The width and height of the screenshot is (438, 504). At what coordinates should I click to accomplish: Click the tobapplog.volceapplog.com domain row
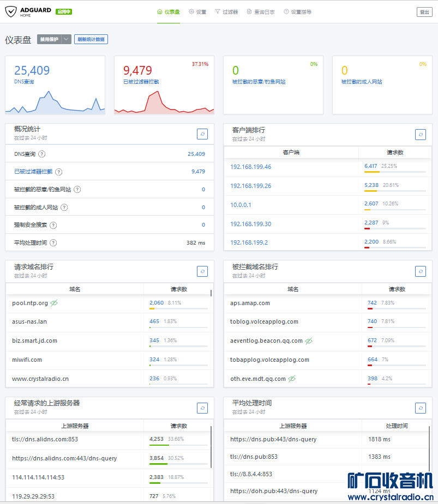tap(328, 360)
